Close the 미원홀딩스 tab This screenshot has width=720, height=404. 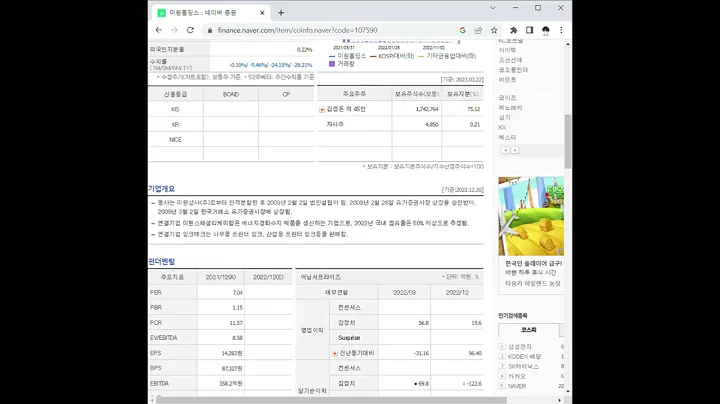(x=262, y=13)
